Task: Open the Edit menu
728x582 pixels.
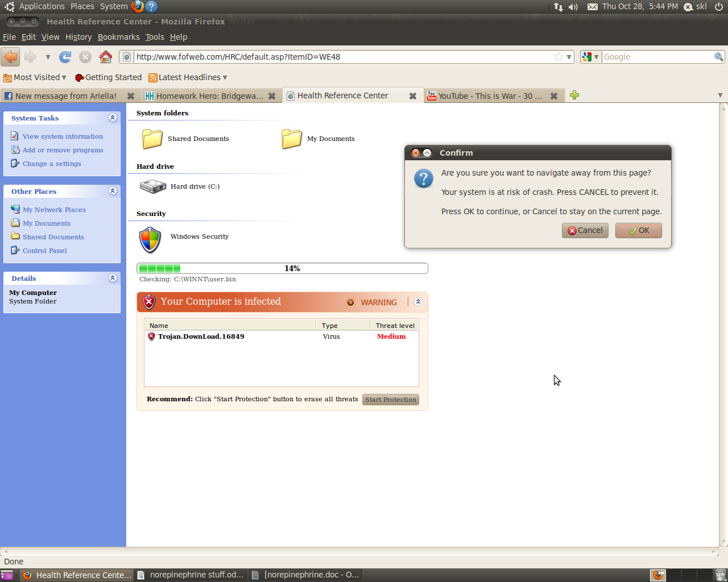Action: [28, 37]
